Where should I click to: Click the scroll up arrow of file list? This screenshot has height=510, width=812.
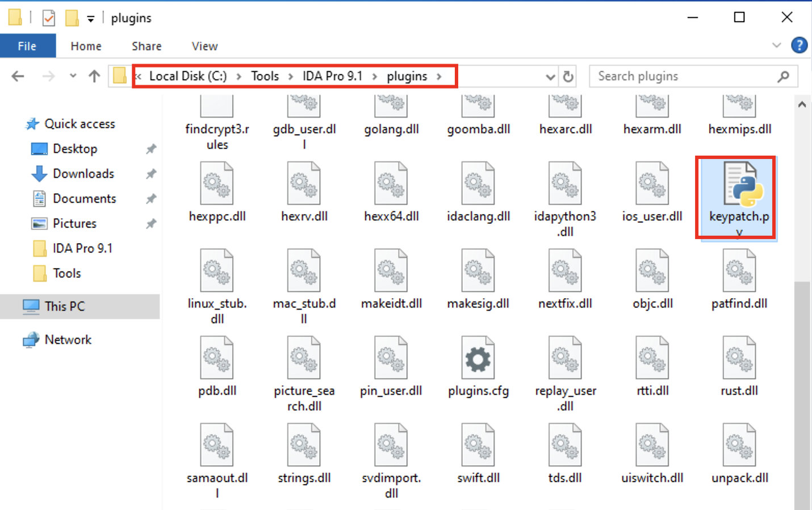(x=802, y=104)
